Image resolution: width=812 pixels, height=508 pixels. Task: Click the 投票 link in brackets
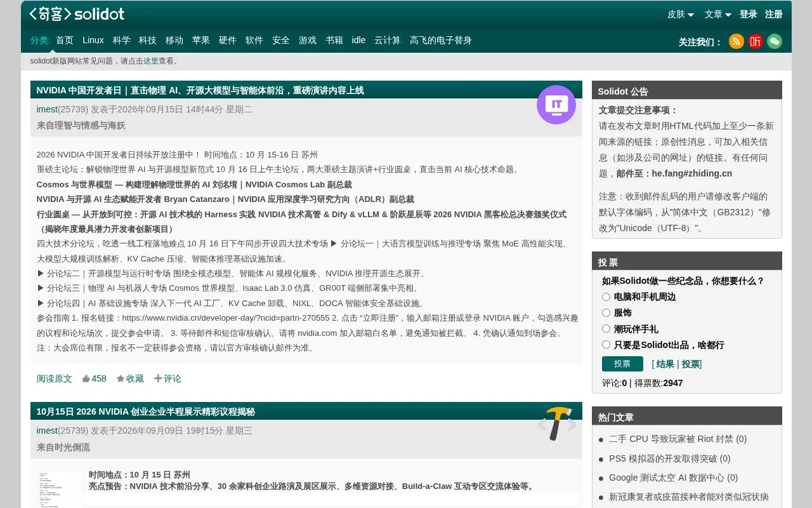pyautogui.click(x=690, y=364)
